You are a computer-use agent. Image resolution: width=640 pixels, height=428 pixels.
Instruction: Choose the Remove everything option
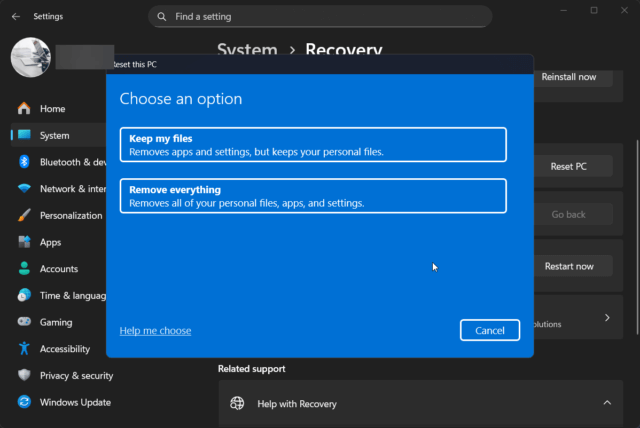[313, 196]
